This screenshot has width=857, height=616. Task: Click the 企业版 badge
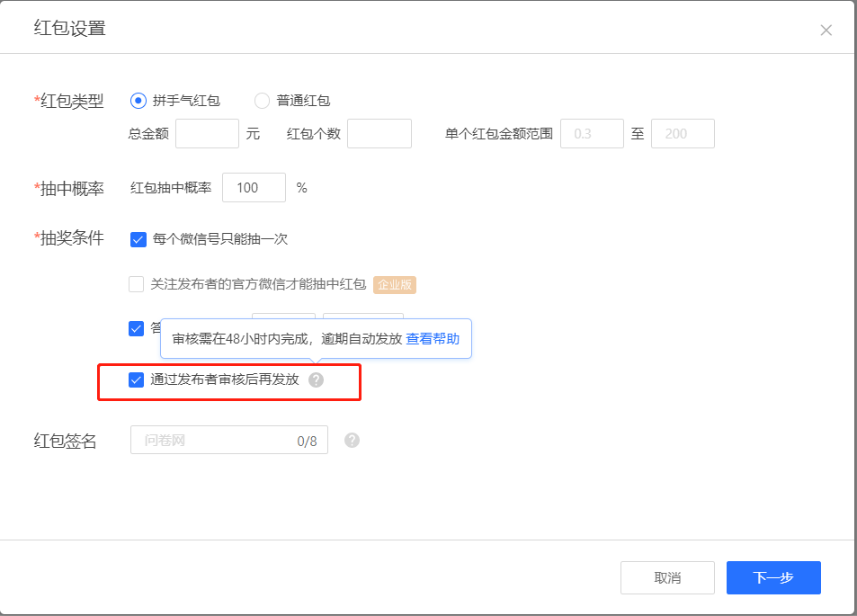[395, 285]
